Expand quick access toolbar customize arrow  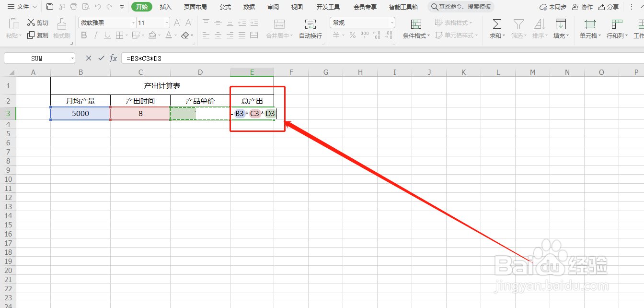point(122,7)
